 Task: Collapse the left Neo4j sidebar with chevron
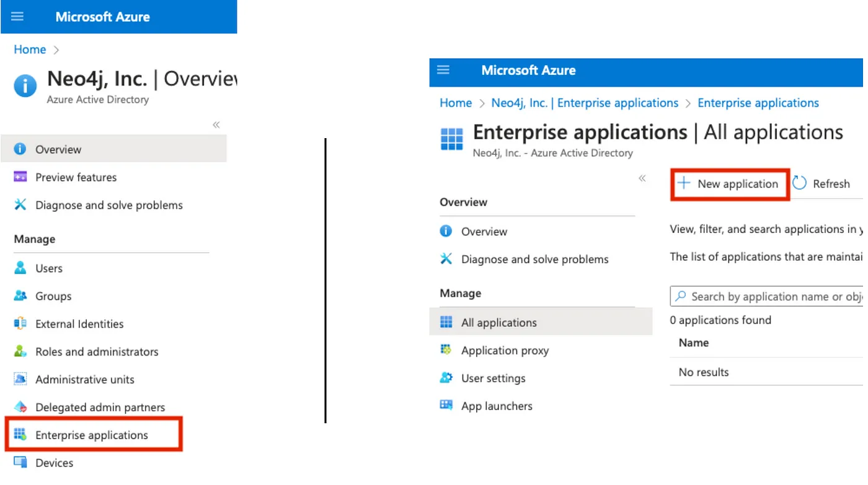[x=216, y=125]
